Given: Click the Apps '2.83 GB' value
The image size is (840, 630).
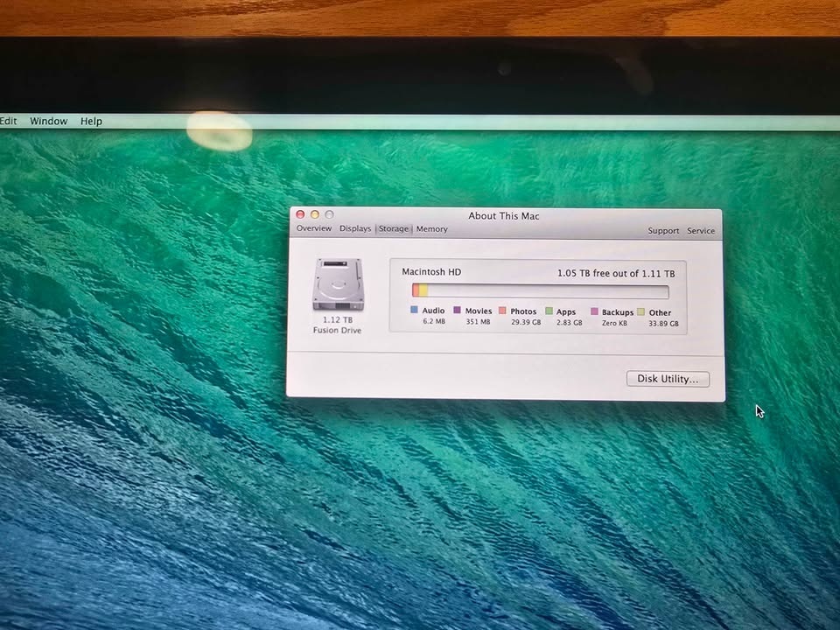Looking at the screenshot, I should tap(569, 323).
